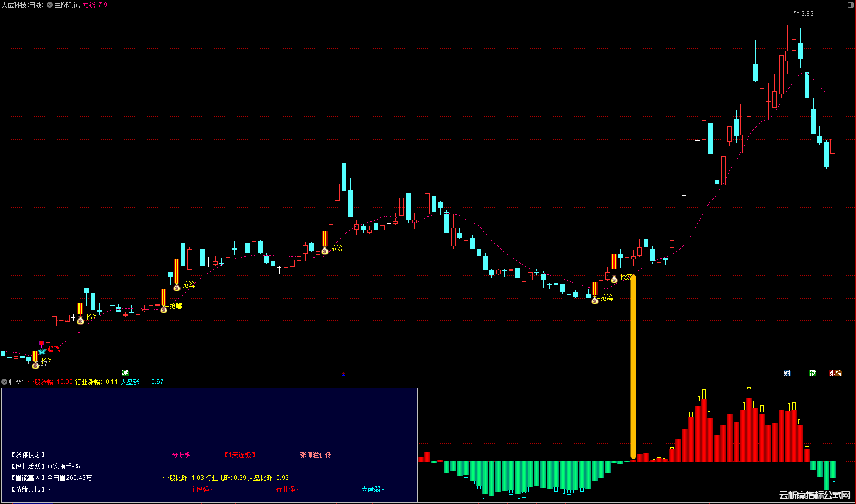Click the 抢筹 money-bag icon beside 起
Screen dimensions: 856x504
(36, 365)
